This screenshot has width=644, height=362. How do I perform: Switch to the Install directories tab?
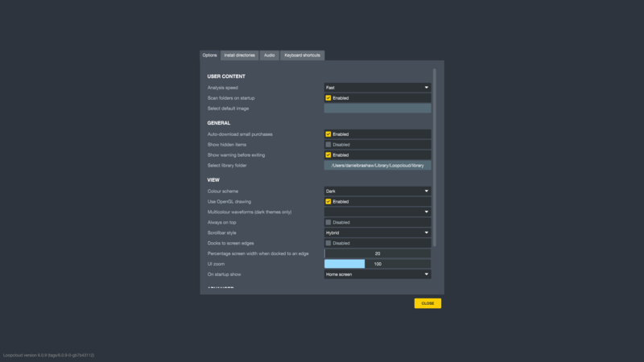239,56
